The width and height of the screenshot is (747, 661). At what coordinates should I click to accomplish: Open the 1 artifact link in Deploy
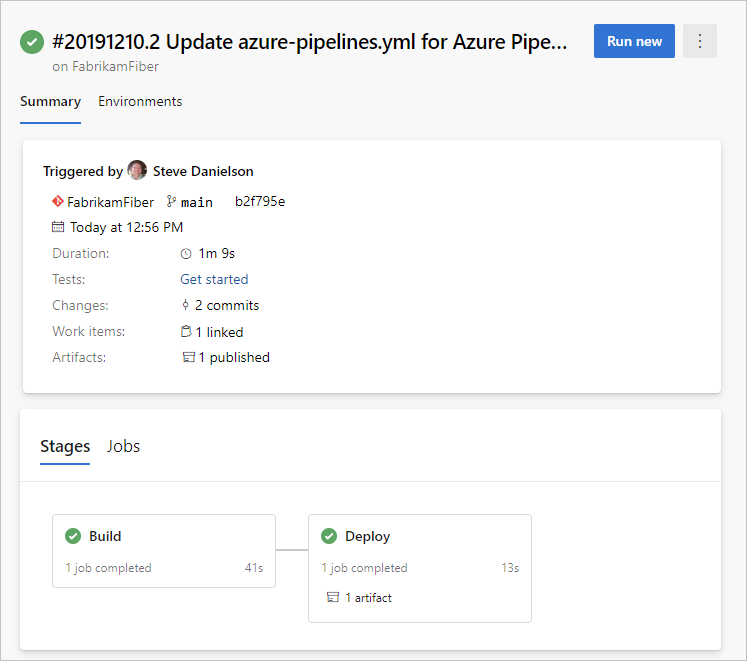point(368,598)
